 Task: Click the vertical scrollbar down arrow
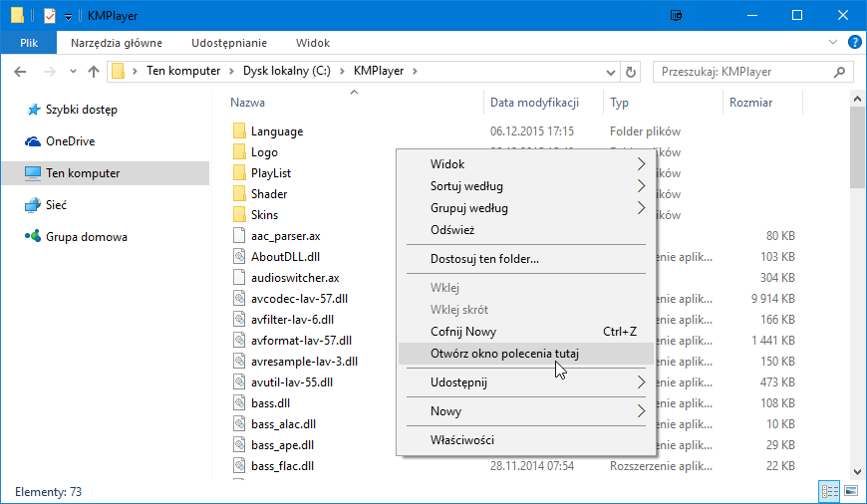[858, 472]
